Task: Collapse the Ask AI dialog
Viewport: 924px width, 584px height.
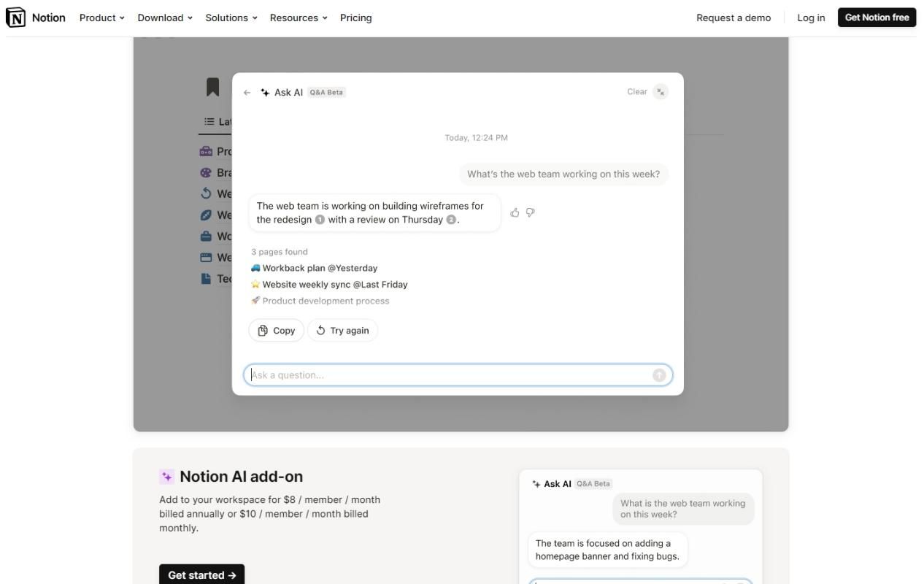Action: (x=661, y=92)
